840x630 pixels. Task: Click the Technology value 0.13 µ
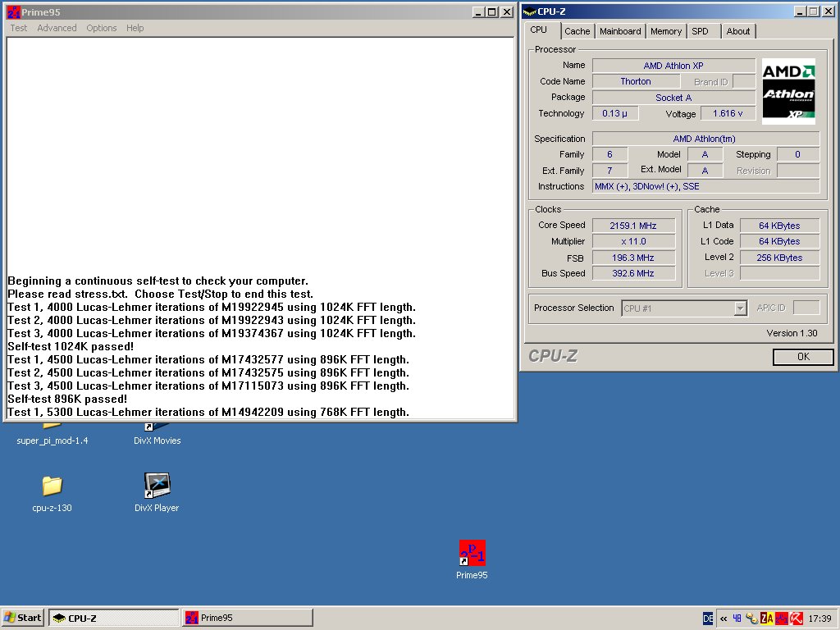tap(615, 113)
